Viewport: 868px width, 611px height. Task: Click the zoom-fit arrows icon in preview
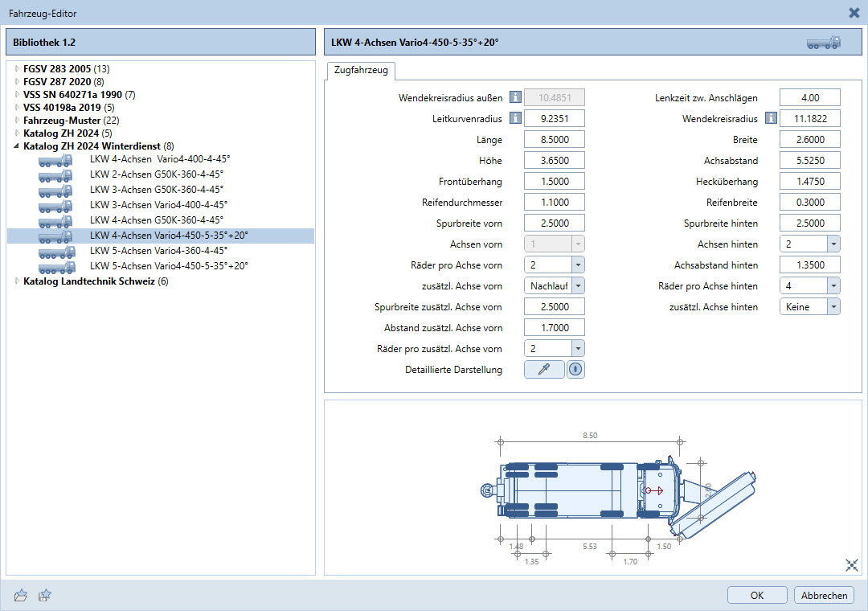tap(852, 565)
